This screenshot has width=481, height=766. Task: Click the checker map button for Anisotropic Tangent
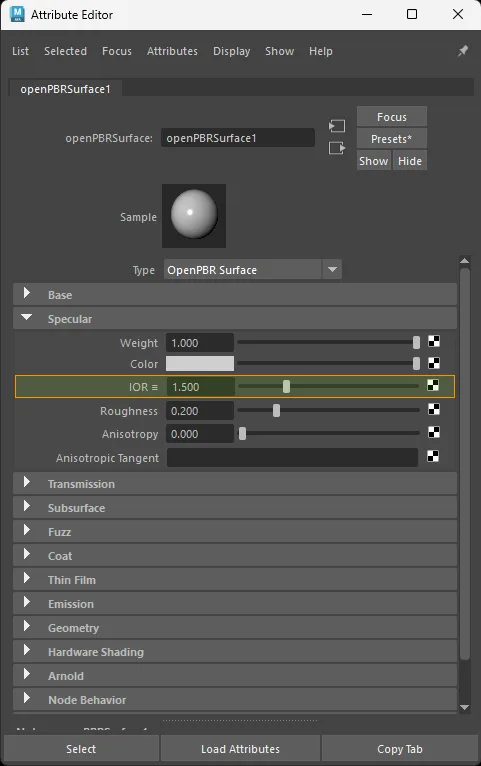tap(433, 456)
